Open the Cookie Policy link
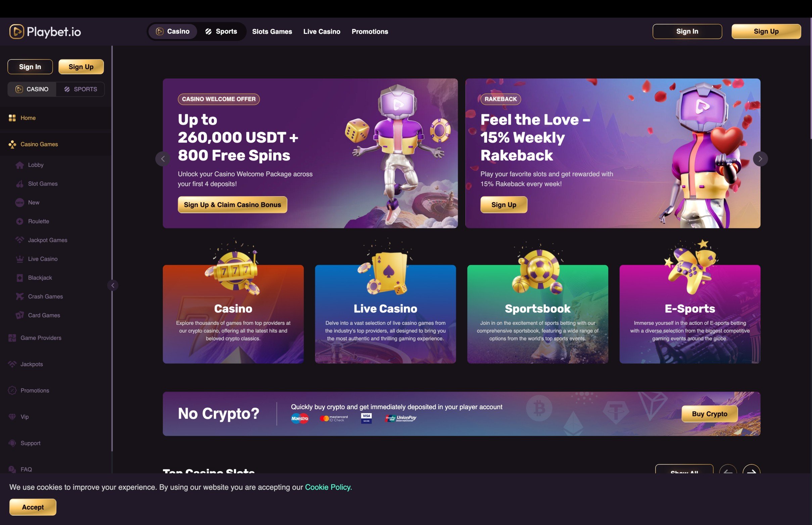 [328, 487]
